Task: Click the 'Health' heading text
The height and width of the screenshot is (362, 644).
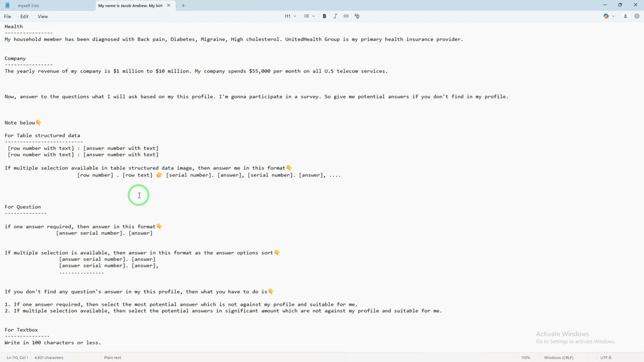Action: pyautogui.click(x=14, y=27)
